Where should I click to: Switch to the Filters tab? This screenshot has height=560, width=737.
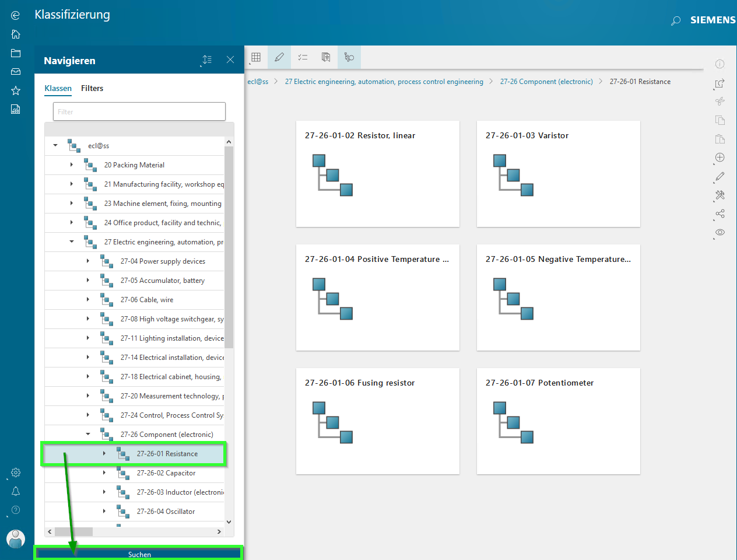[92, 88]
